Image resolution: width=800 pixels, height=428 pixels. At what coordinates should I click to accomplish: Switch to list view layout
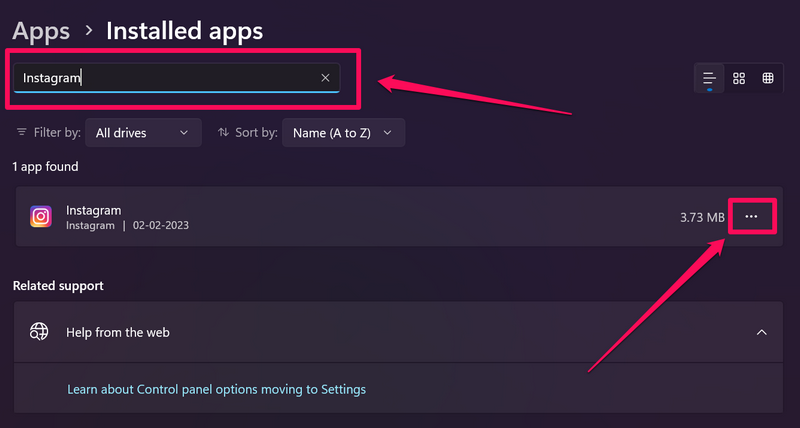709,78
